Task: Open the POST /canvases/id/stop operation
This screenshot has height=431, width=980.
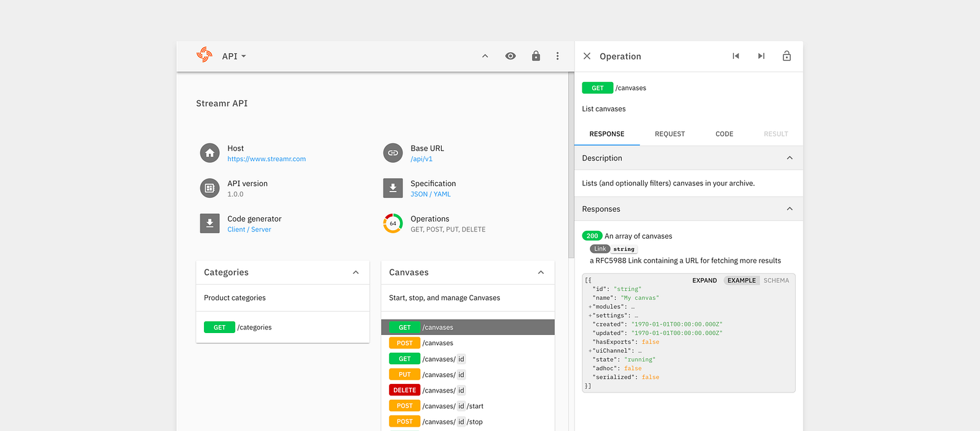Action: click(468, 422)
